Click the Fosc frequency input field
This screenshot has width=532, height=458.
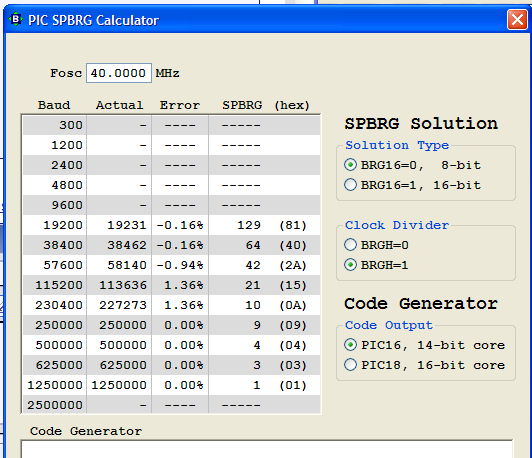point(119,73)
